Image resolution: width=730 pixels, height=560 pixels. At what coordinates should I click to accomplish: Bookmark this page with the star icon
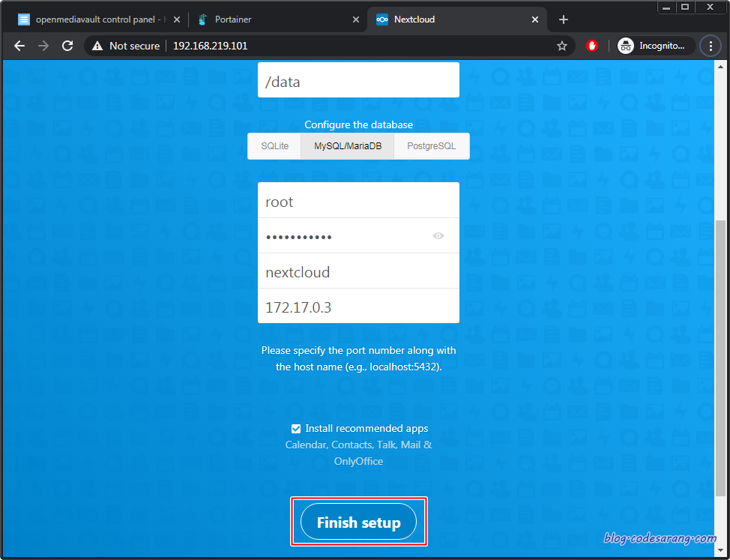coord(562,46)
